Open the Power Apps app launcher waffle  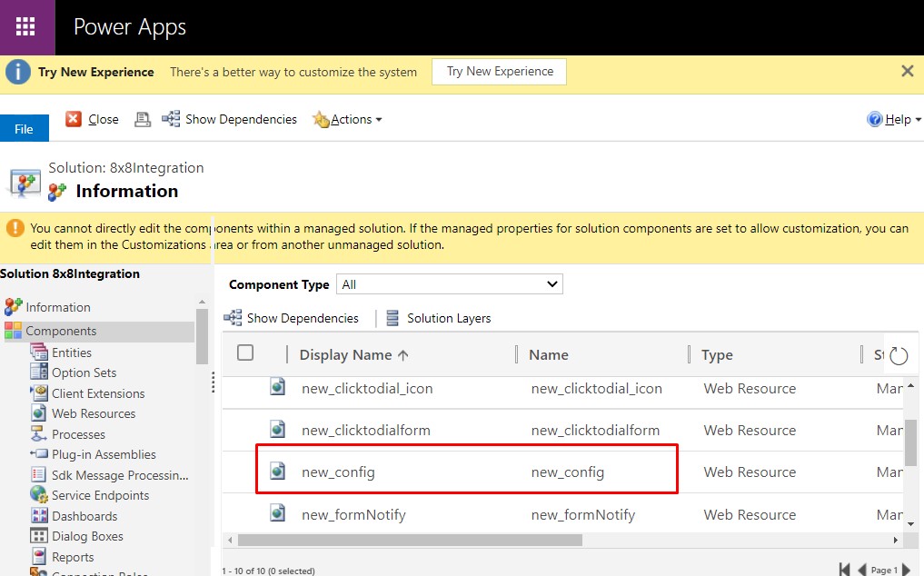point(25,26)
